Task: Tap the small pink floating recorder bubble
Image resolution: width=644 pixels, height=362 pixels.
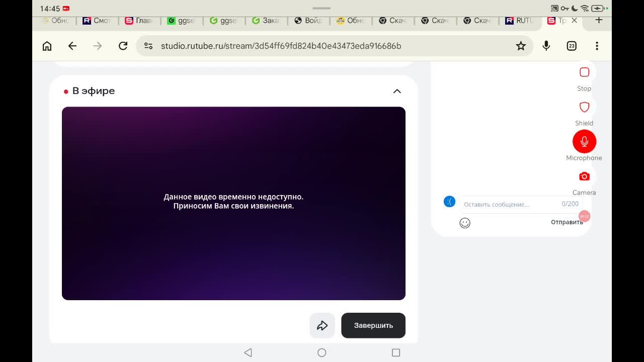Action: pos(584,216)
